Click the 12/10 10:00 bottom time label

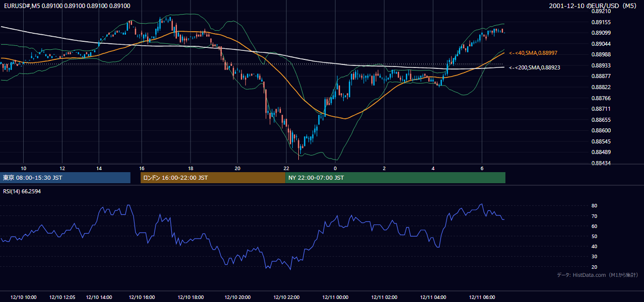[x=23, y=297]
